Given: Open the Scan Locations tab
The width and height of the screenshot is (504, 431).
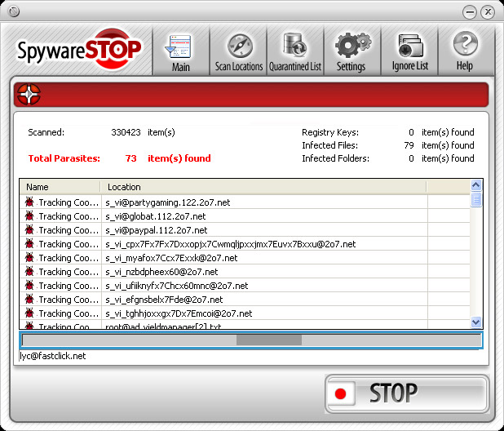Looking at the screenshot, I should pyautogui.click(x=238, y=52).
